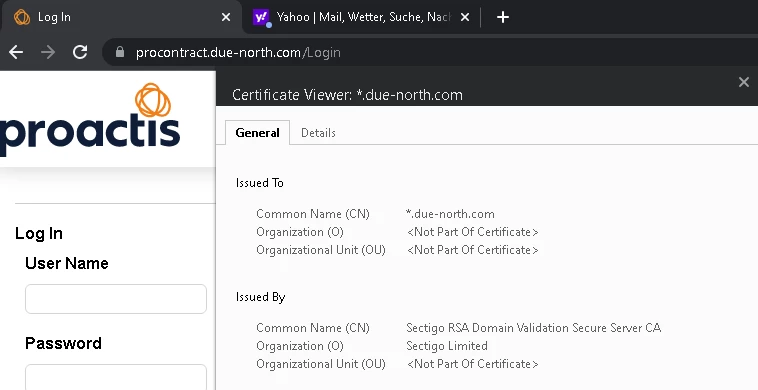Close the Yahoo tab
The width and height of the screenshot is (758, 390).
[x=465, y=17]
